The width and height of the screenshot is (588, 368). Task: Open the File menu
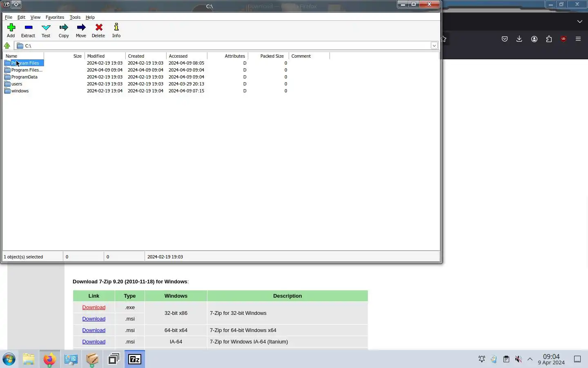point(8,17)
